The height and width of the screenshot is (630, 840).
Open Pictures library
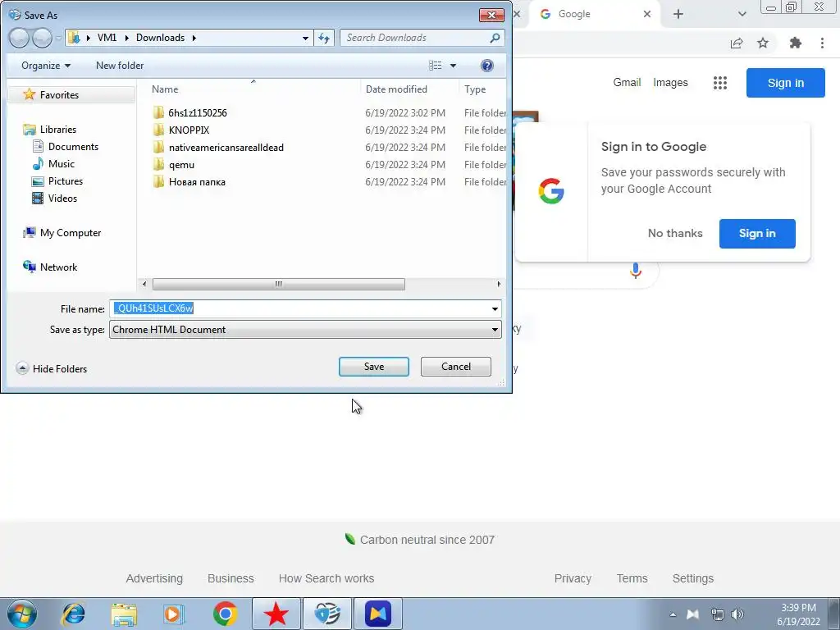pos(66,181)
